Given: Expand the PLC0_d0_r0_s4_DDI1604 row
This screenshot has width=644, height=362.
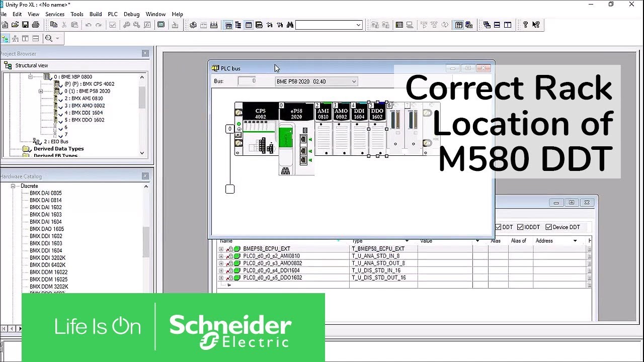Looking at the screenshot, I should [x=221, y=270].
